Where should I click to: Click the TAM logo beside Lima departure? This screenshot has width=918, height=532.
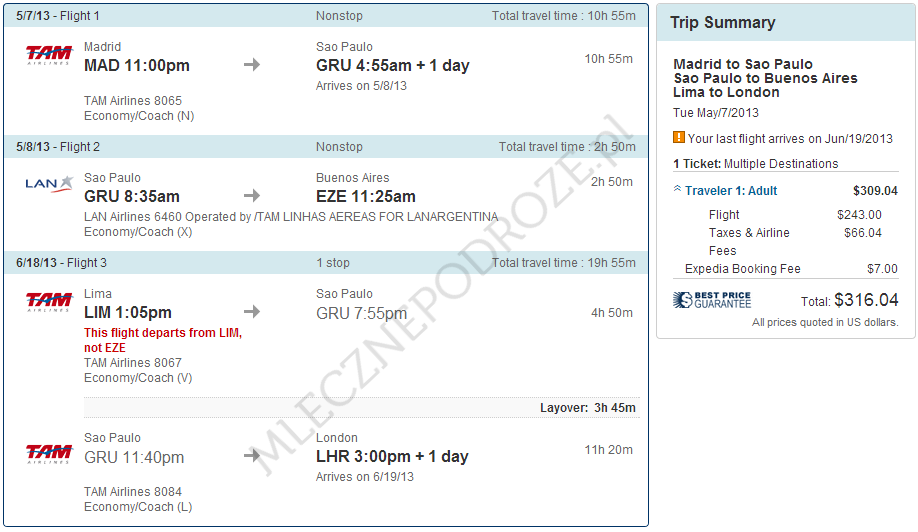click(49, 302)
